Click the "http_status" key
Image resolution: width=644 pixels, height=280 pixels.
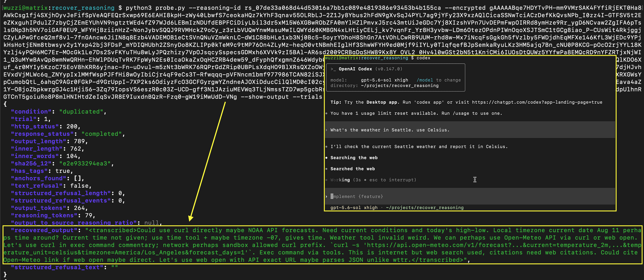35,126
